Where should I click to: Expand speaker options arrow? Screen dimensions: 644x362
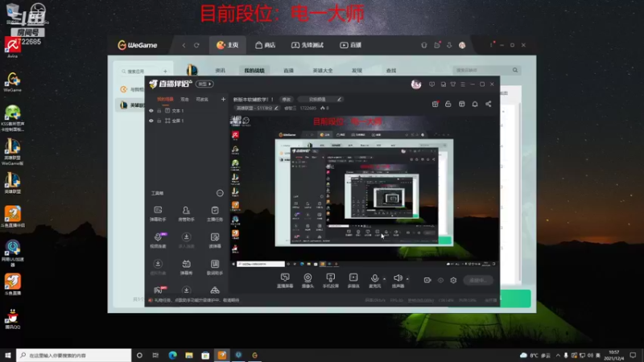pos(407,279)
